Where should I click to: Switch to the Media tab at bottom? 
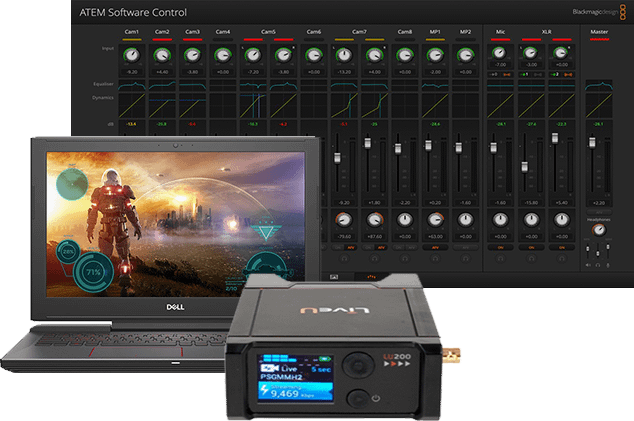click(334, 277)
